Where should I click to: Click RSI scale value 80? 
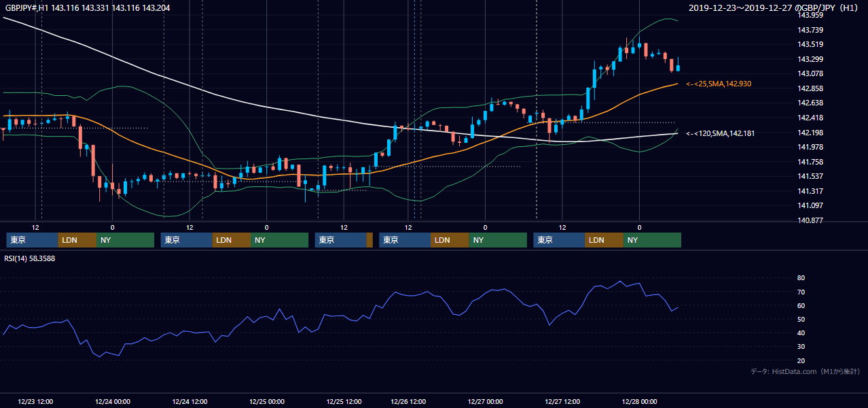pos(801,278)
